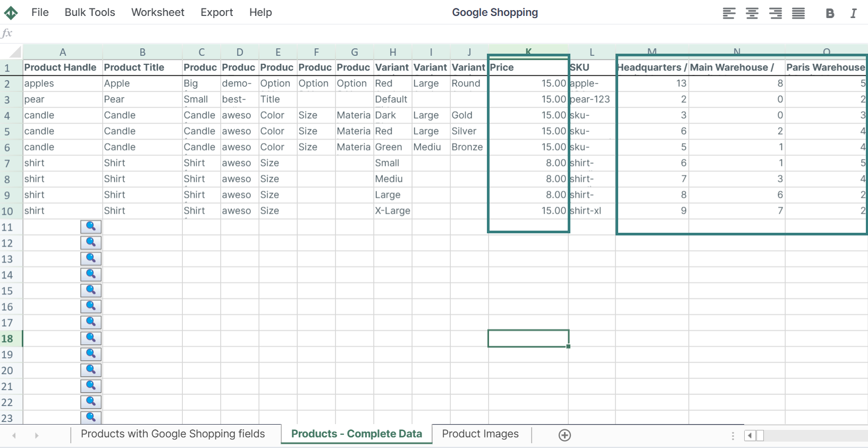Apply left text alignment
The height and width of the screenshot is (448, 868).
729,13
